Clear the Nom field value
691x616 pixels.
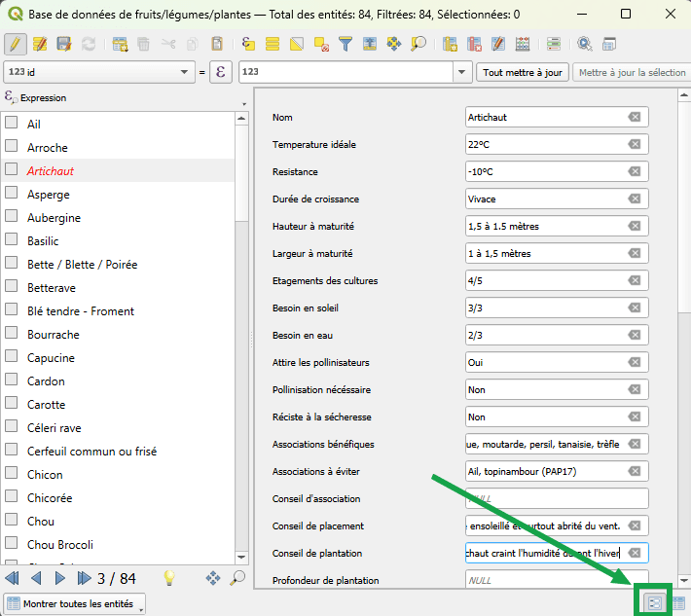635,117
